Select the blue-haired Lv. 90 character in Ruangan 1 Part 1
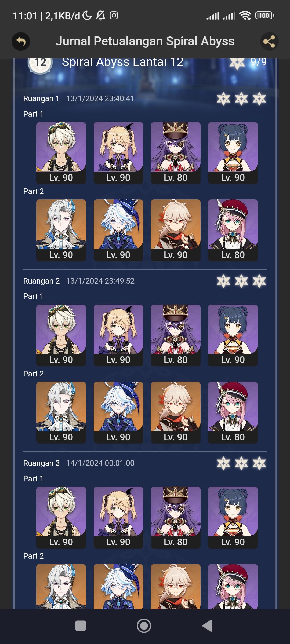 coord(233,153)
